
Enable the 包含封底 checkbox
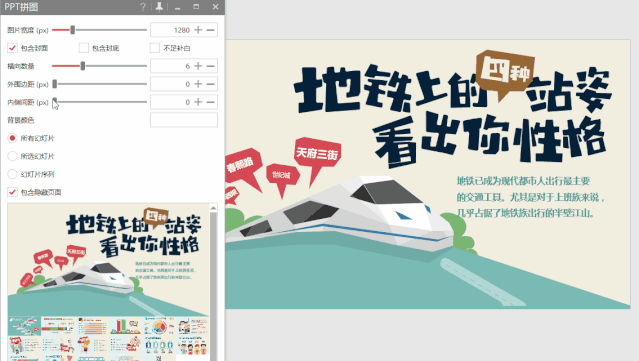pyautogui.click(x=84, y=48)
